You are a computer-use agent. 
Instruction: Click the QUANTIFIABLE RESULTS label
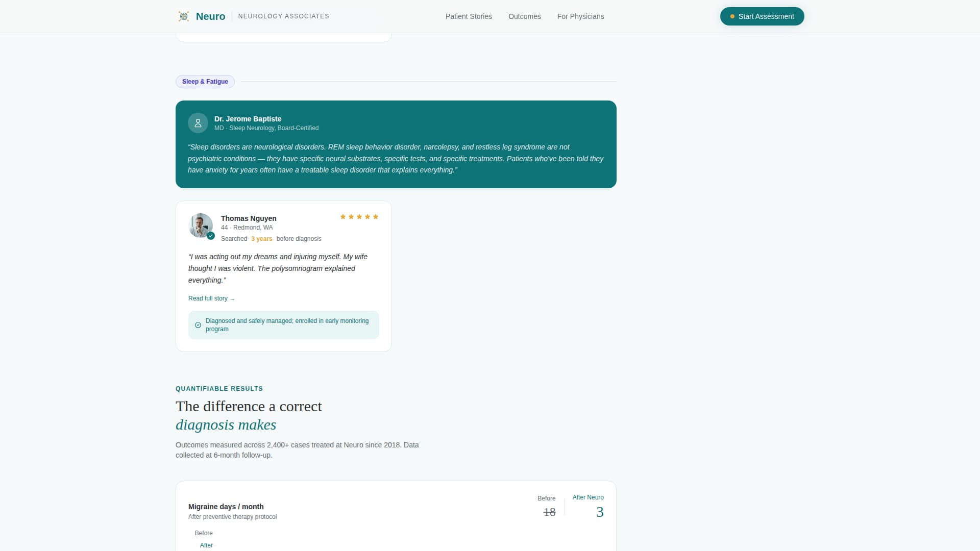click(219, 389)
